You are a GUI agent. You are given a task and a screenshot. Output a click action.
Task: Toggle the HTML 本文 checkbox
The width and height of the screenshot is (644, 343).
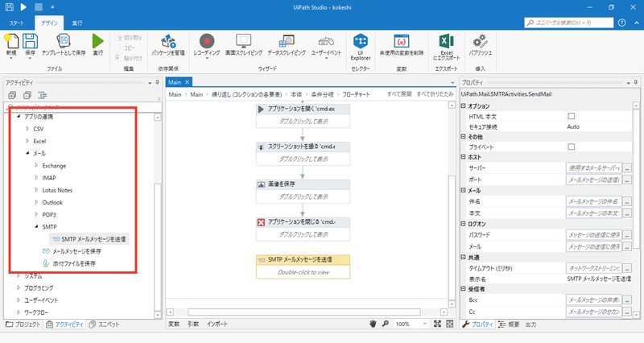571,116
